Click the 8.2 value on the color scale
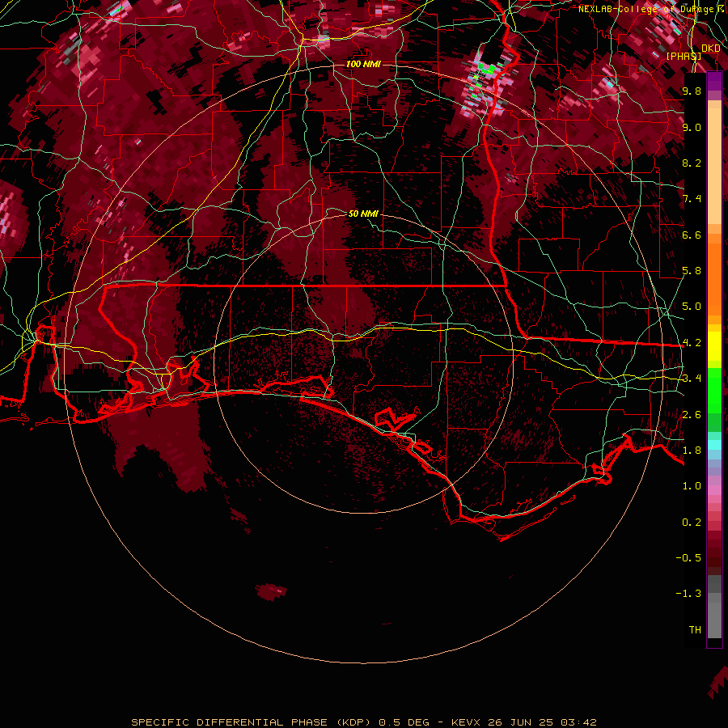Viewport: 728px width, 728px height. (x=692, y=163)
